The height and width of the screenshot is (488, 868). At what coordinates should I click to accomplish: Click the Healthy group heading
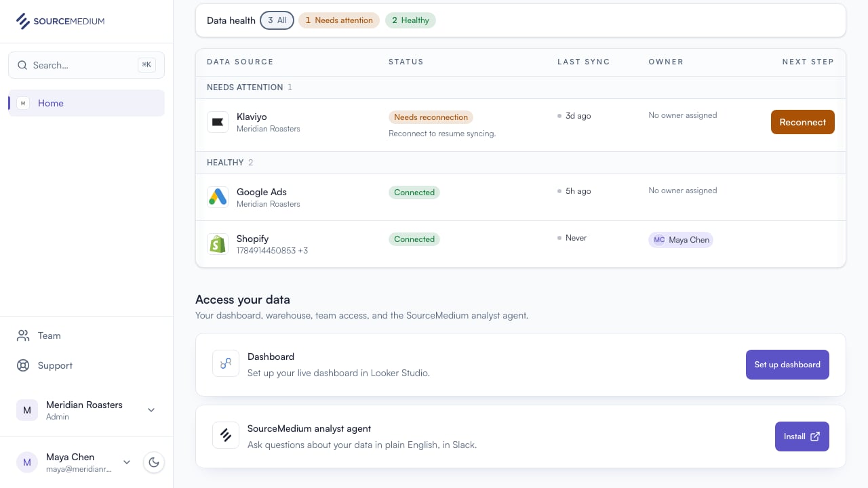click(225, 163)
